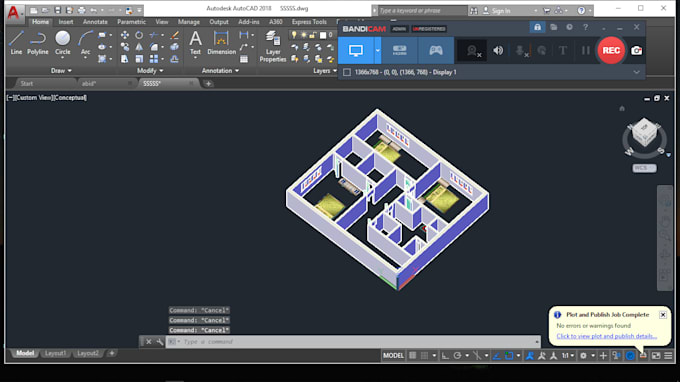Expand the Modify panel
This screenshot has height=382, width=680.
click(x=150, y=71)
